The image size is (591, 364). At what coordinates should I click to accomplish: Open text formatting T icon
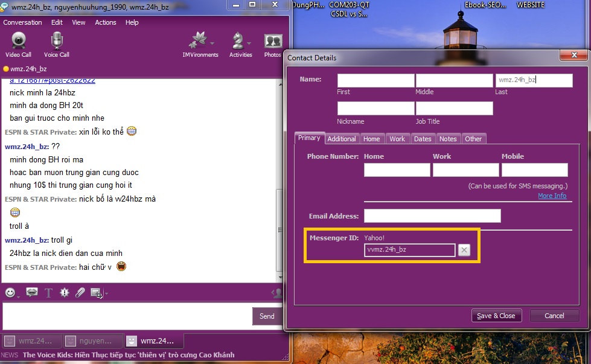48,293
